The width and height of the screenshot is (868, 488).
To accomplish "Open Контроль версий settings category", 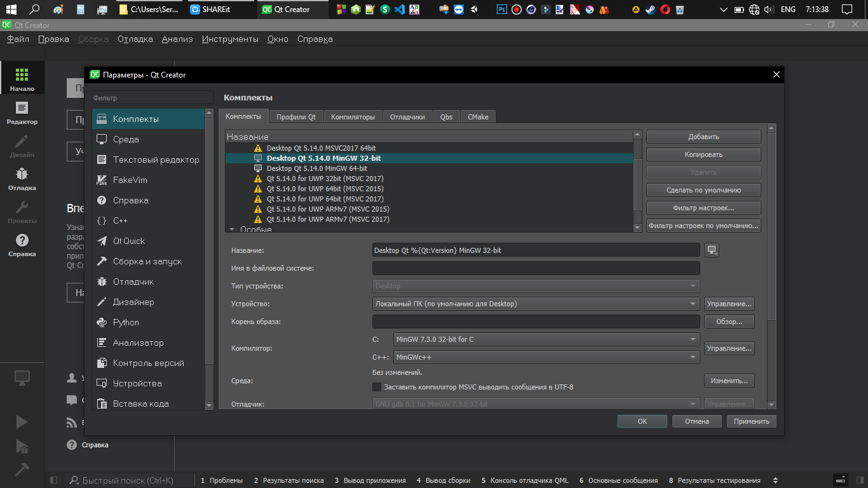I will (x=148, y=363).
